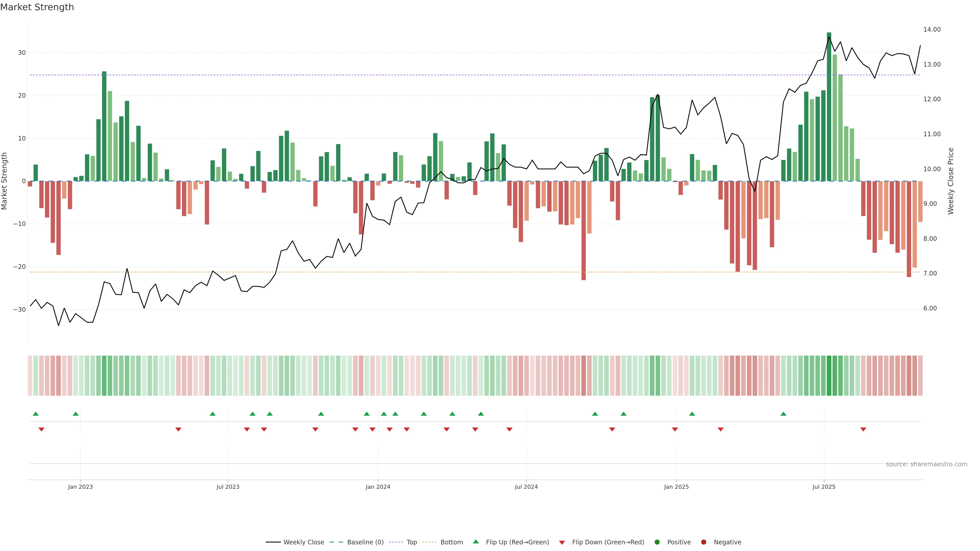Click the Market Strength chart title
The height and width of the screenshot is (551, 980).
pyautogui.click(x=37, y=7)
